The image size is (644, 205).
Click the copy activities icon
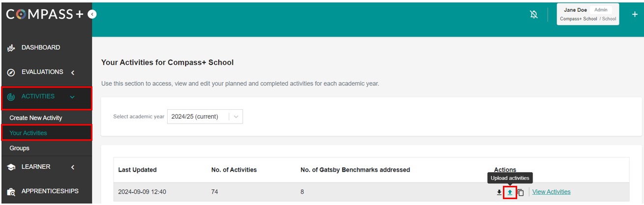(521, 192)
